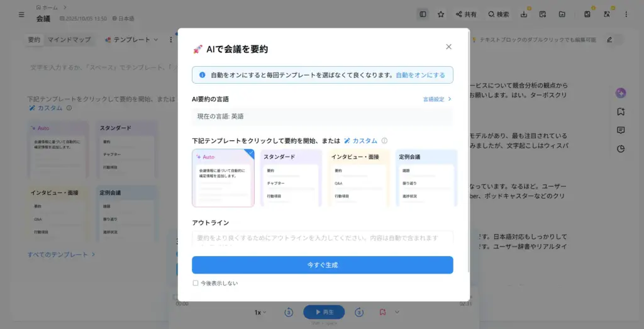The height and width of the screenshot is (329, 644).
Task: Open the comments sidebar icon
Action: tap(621, 130)
